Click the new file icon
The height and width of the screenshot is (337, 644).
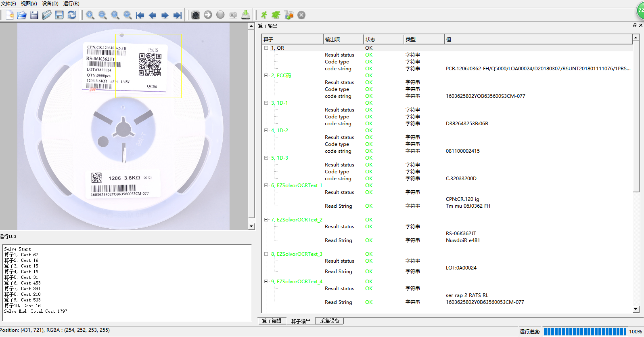10,15
